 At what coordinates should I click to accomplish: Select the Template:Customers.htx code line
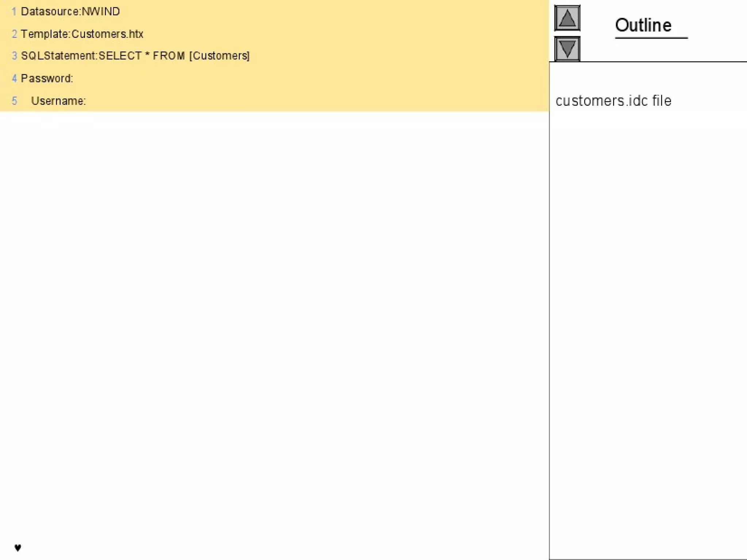(x=82, y=34)
